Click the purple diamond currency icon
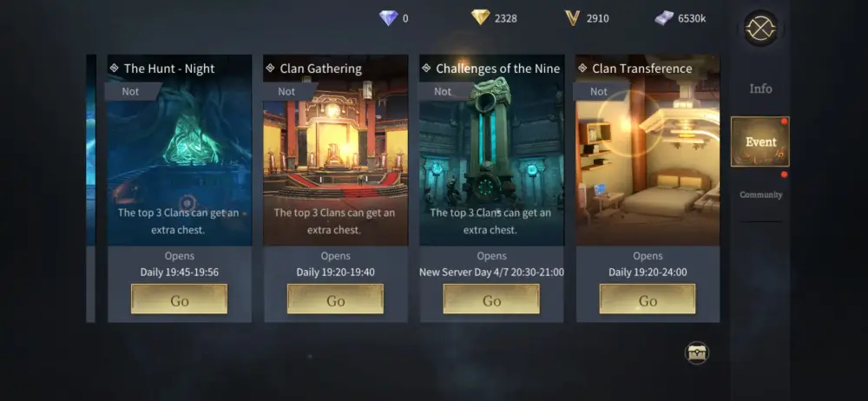Screen dimensions: 868x401 [x=389, y=17]
